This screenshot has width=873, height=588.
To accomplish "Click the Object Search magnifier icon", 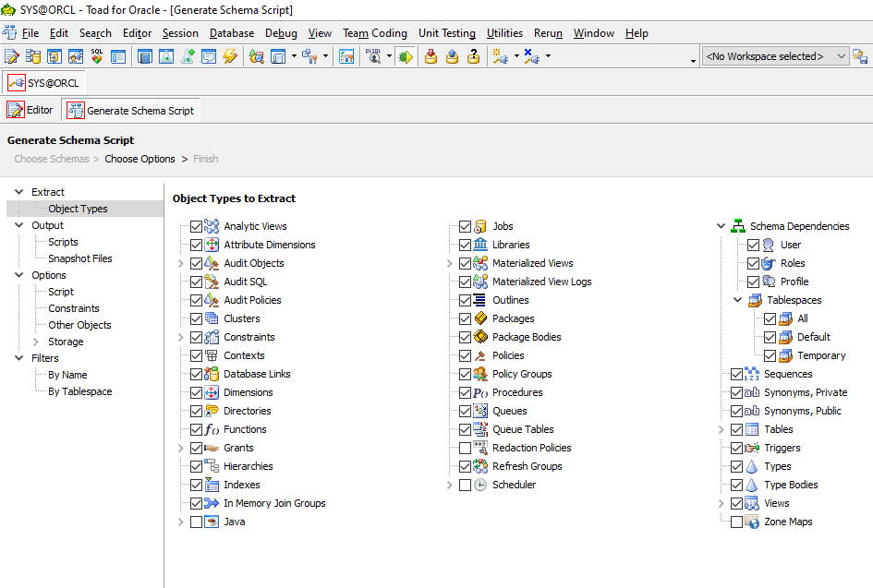I will coord(257,56).
